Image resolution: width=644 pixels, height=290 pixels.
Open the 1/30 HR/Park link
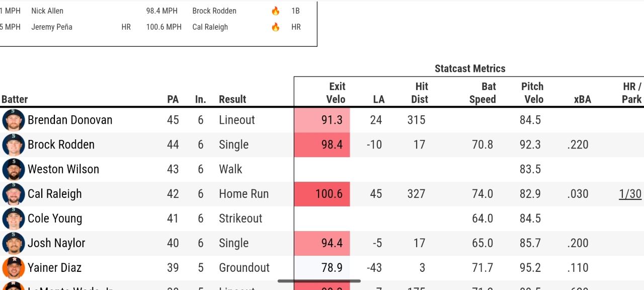click(630, 194)
